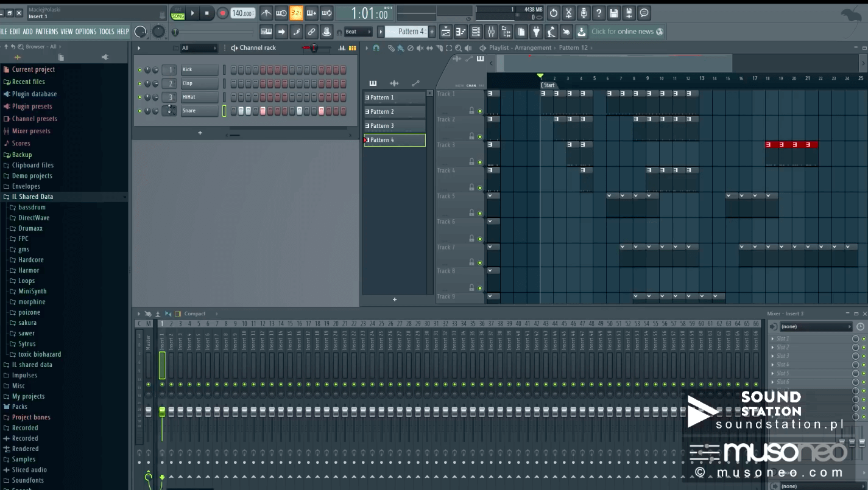Image resolution: width=868 pixels, height=490 pixels.
Task: Open the help question mark icon
Action: tap(599, 13)
